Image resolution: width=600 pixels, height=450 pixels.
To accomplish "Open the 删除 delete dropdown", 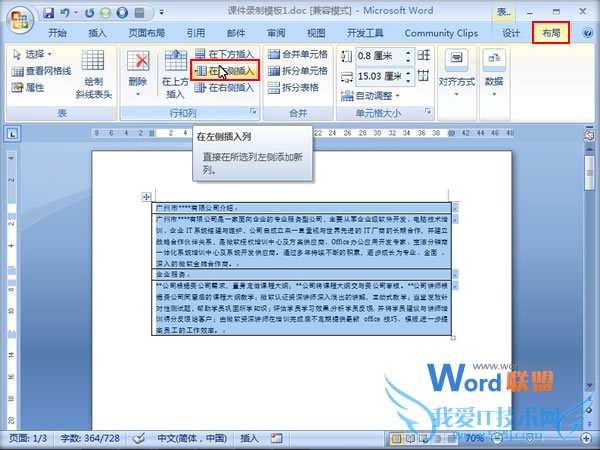I will (138, 75).
